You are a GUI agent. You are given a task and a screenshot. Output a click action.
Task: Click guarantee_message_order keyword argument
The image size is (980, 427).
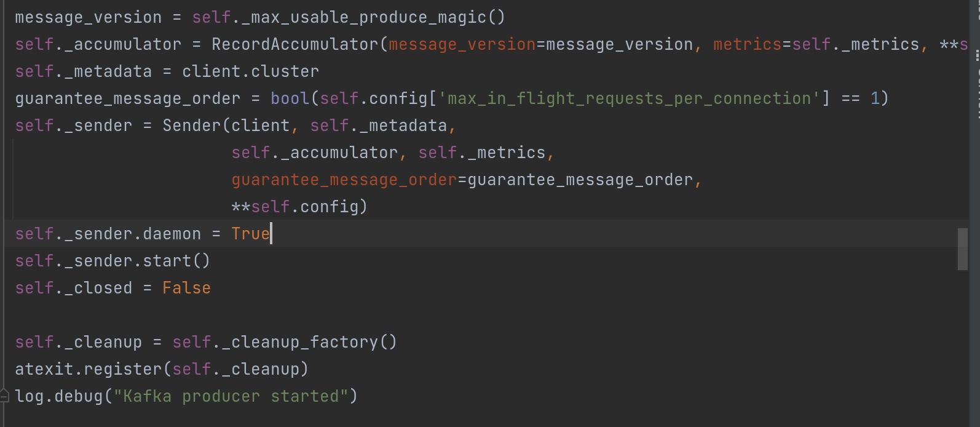pyautogui.click(x=344, y=180)
